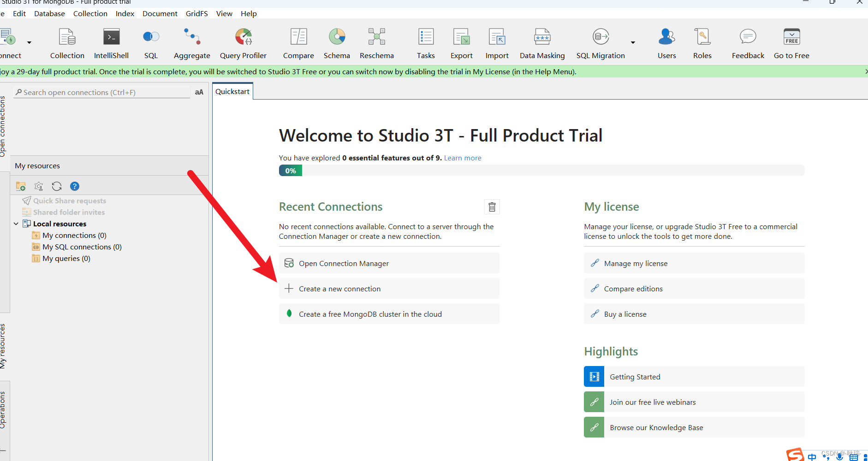868x461 pixels.
Task: Open the Compare tool
Action: point(298,44)
